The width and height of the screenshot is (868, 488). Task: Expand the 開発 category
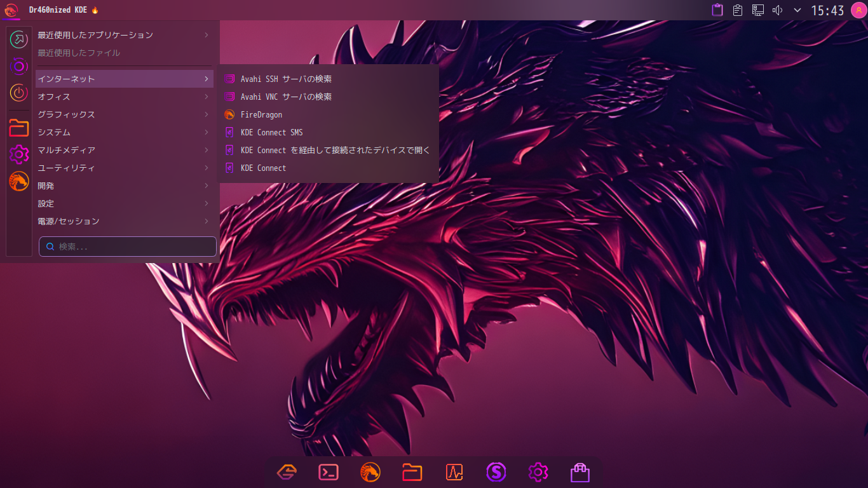(125, 186)
